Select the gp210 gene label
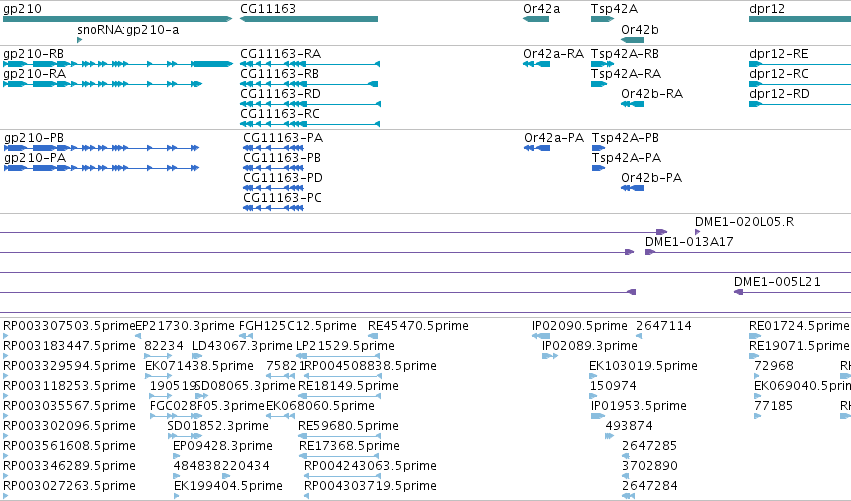 [22, 9]
